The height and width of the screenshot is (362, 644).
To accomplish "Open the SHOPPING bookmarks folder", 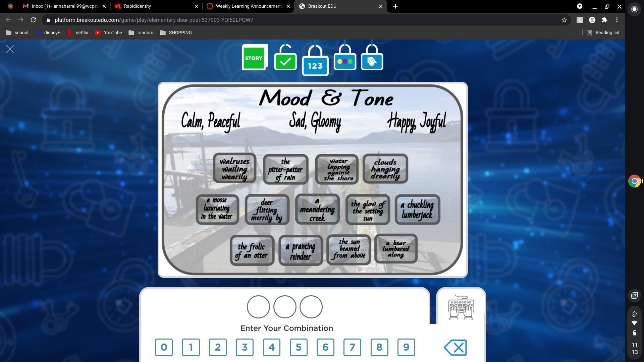I will point(176,33).
